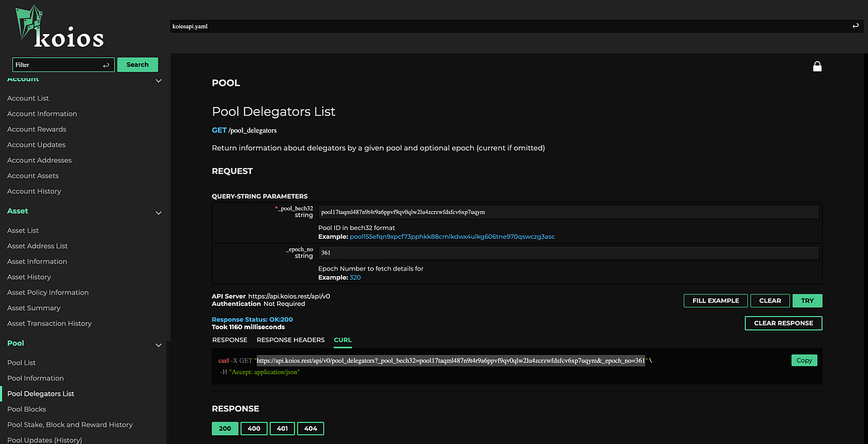The width and height of the screenshot is (868, 444).
Task: Switch to the RESPONSE HEADERS tab
Action: point(290,340)
